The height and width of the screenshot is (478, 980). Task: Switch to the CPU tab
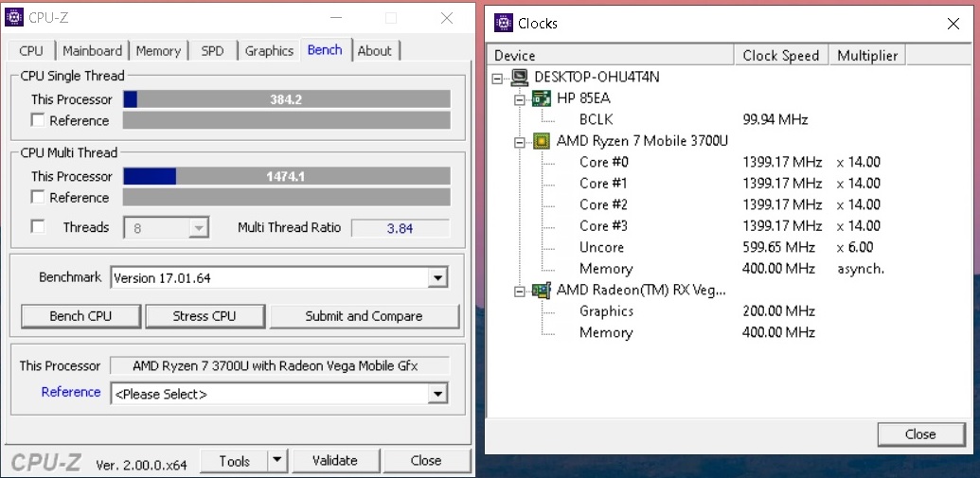(31, 51)
